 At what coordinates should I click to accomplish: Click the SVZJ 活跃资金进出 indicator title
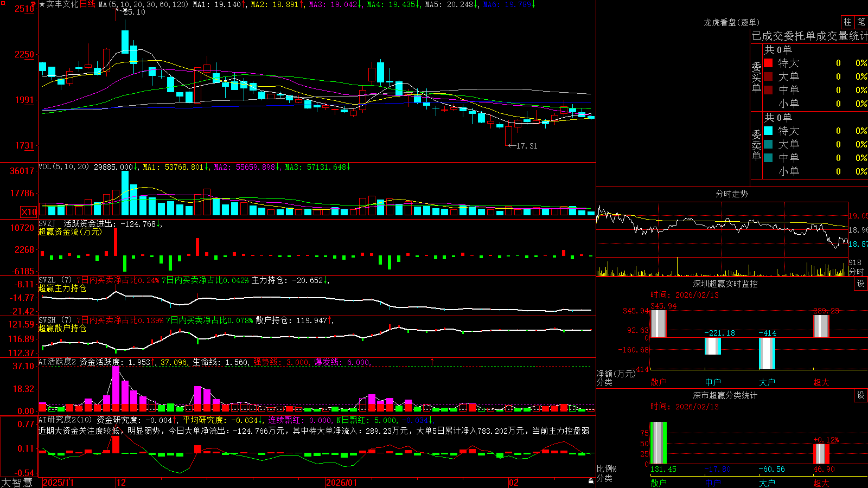pyautogui.click(x=76, y=223)
